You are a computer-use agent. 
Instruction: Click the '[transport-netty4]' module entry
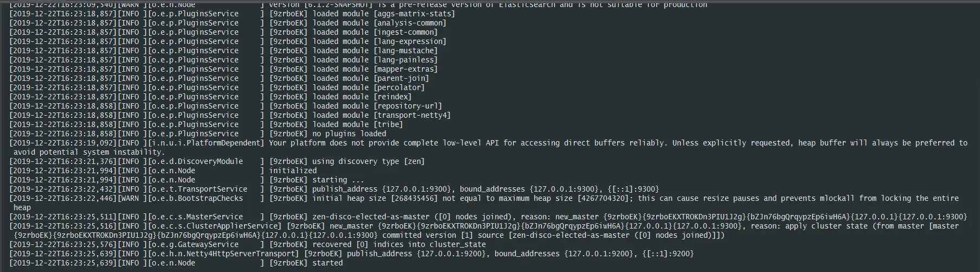point(412,116)
